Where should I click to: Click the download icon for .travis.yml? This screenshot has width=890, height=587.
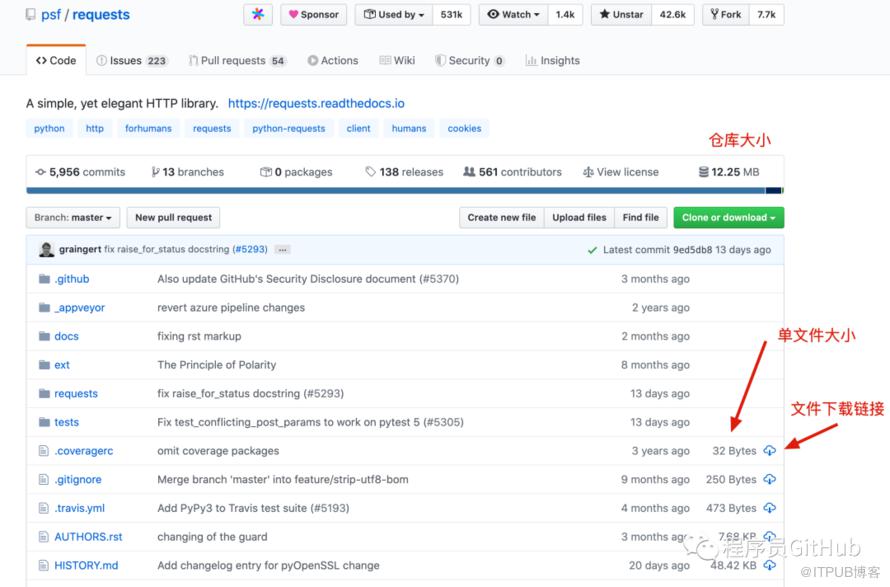click(770, 508)
